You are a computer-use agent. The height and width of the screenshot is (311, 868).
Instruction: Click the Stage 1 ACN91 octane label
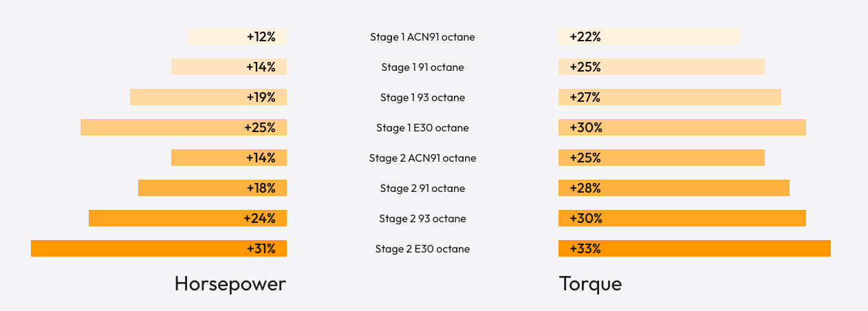pos(422,37)
